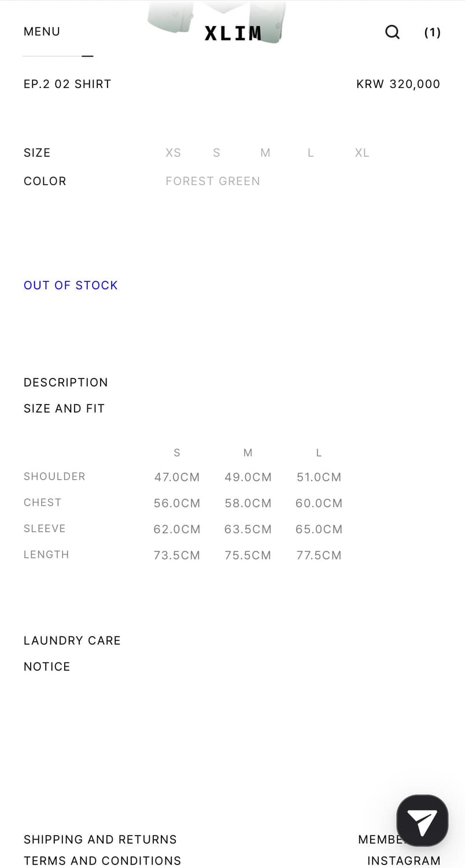Open the cart (1) indicator

(x=432, y=32)
